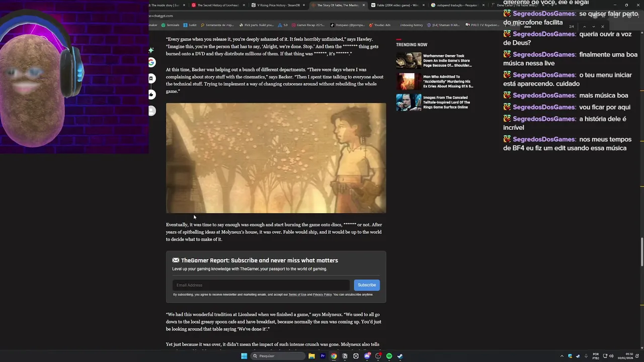Switch to Fable (2004 video game) Wikipedia tab
The image size is (644, 362).
click(397, 5)
